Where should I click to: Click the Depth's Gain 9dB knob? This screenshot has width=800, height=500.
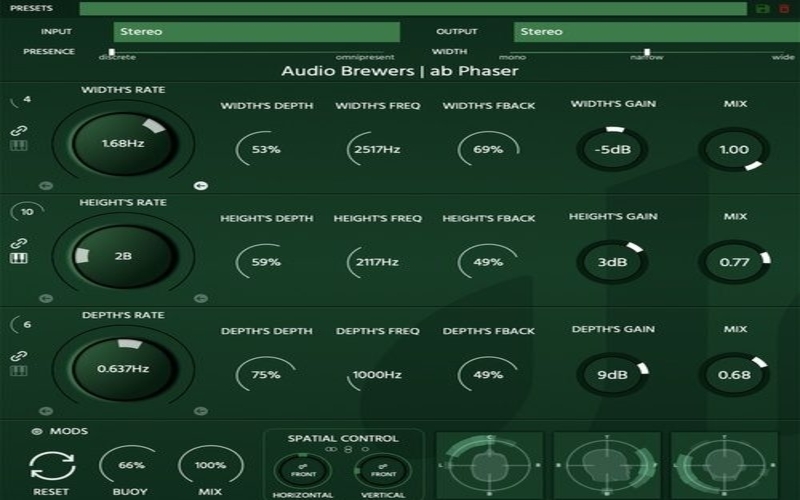tap(612, 375)
